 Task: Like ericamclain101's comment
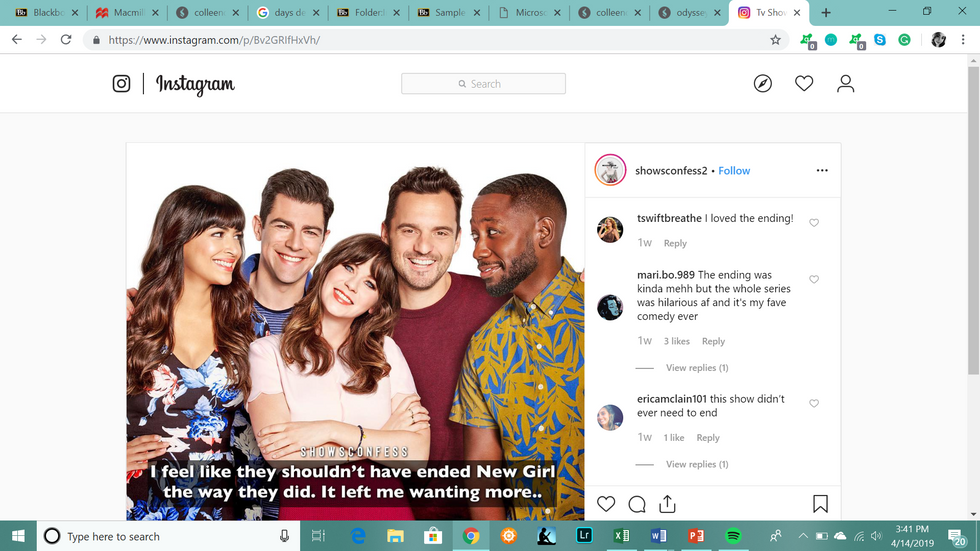814,403
